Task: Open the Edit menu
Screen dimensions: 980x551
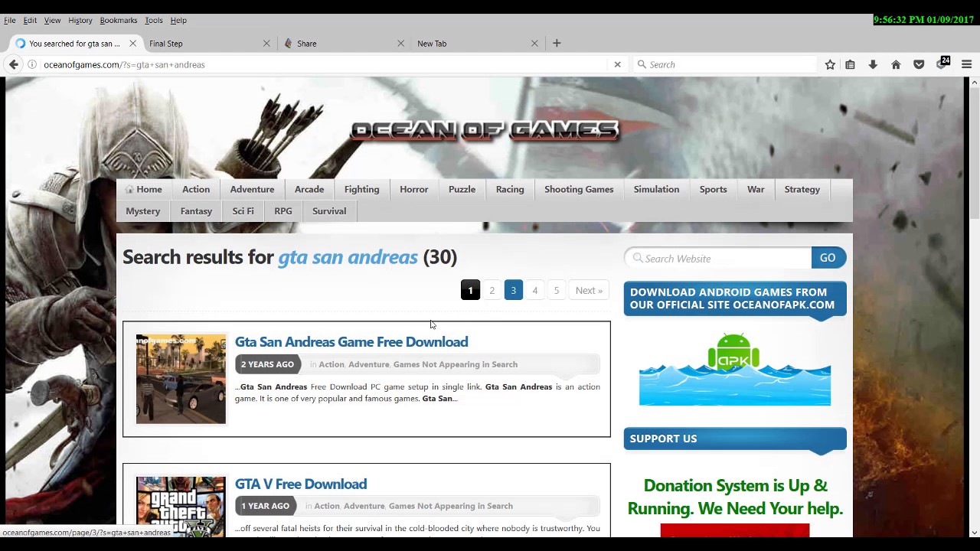Action: (30, 21)
